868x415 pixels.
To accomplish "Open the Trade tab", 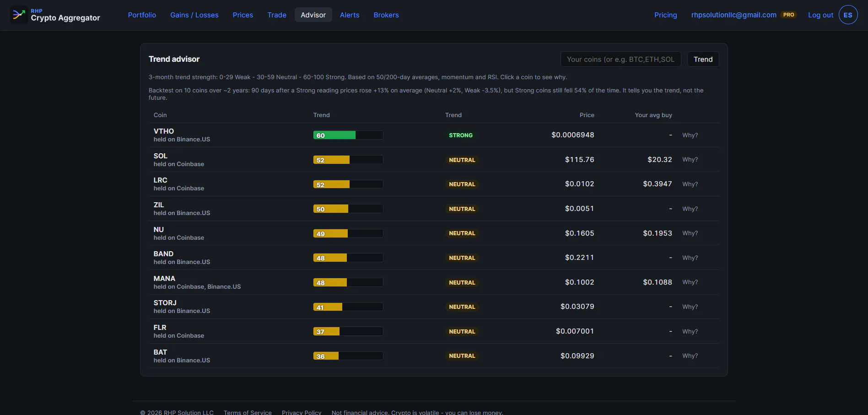I will tap(277, 15).
